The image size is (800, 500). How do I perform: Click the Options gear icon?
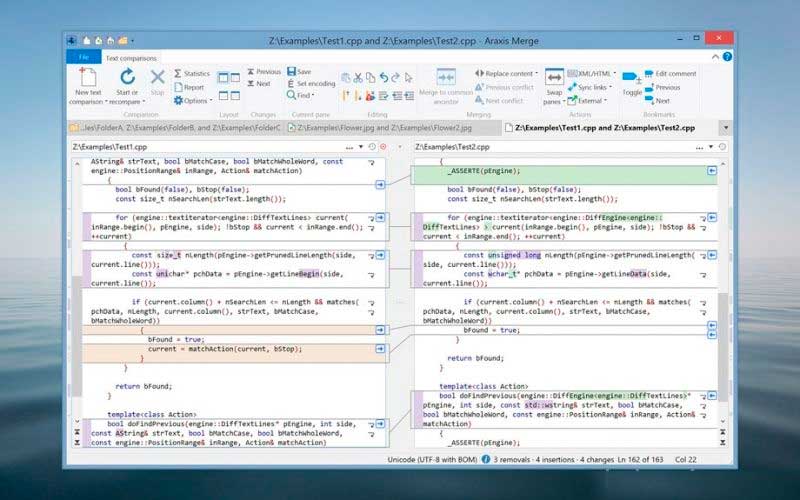[x=178, y=101]
